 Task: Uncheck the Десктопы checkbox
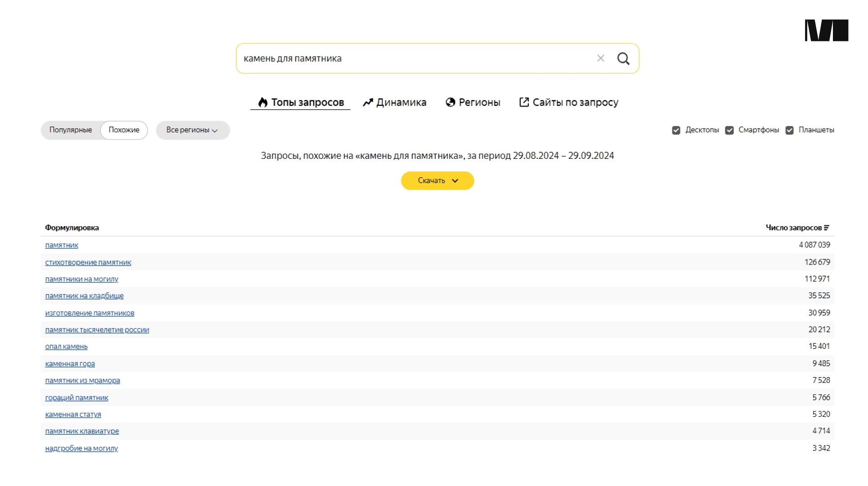(676, 130)
